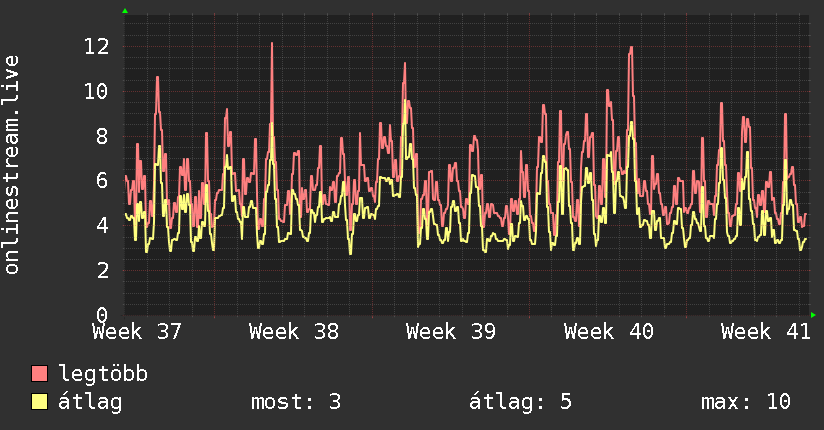Click the y-axis value 8
The width and height of the screenshot is (824, 430).
coord(103,136)
